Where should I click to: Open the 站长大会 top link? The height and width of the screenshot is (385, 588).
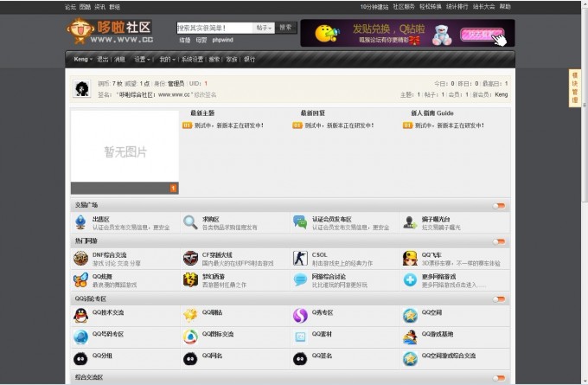coord(483,7)
